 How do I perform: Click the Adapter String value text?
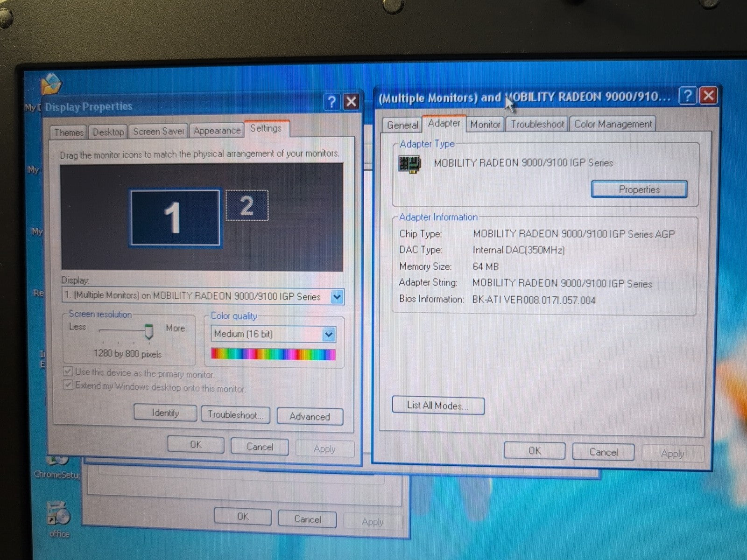tap(562, 284)
